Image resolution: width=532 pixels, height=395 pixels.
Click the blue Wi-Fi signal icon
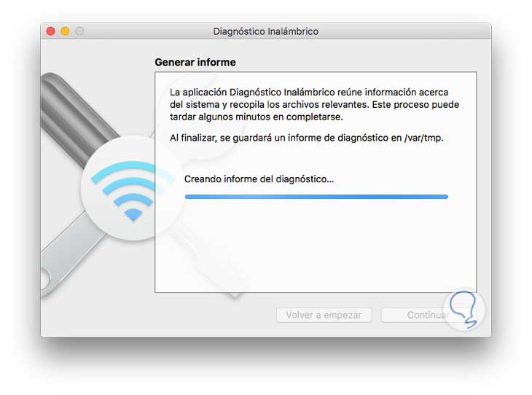[x=133, y=191]
